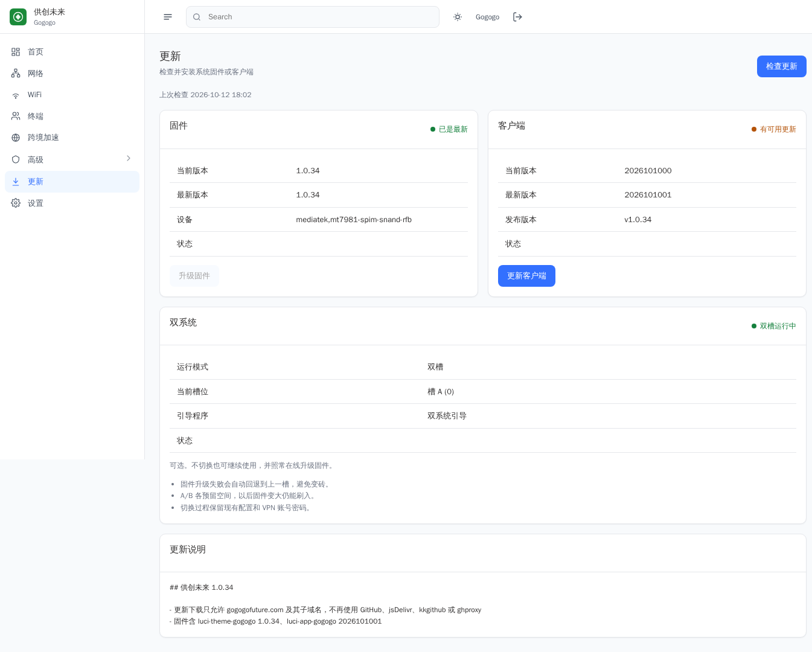Click the 有可用更新 client status badge
Viewport: 812px width, 652px height.
tap(774, 129)
